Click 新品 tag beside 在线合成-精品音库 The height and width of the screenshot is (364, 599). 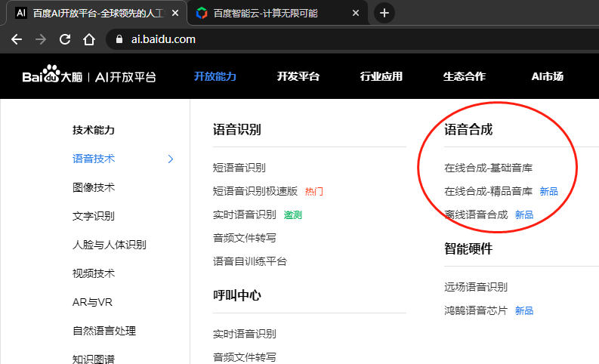point(549,191)
